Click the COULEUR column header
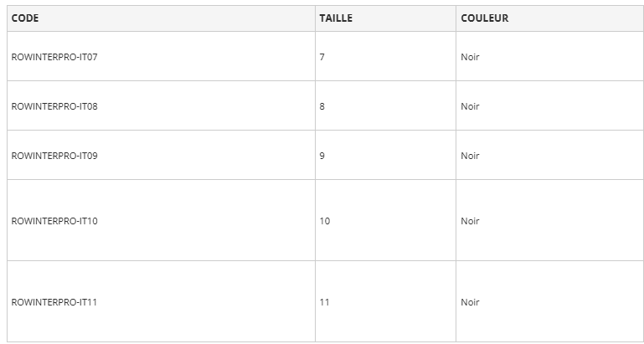This screenshot has width=644, height=344. (484, 18)
